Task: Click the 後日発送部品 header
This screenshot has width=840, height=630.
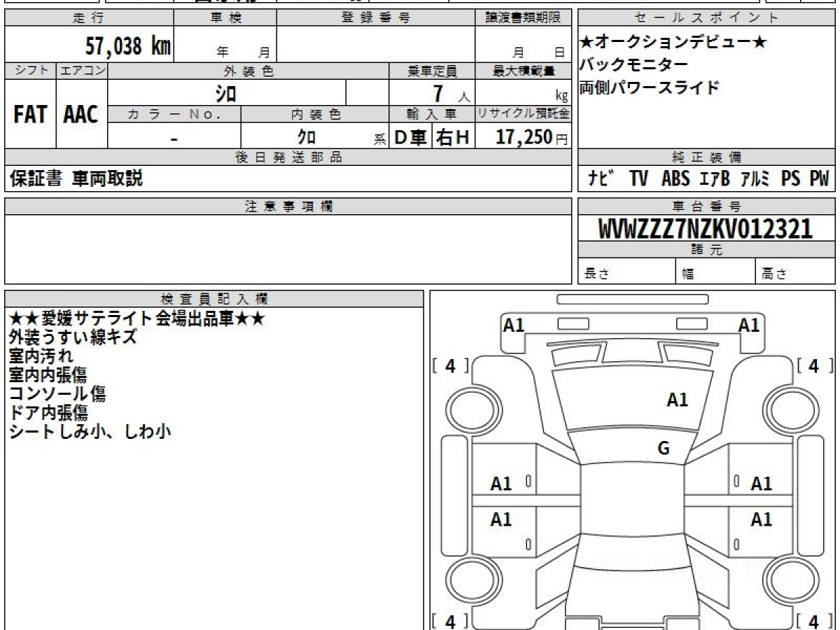Action: pos(288,157)
